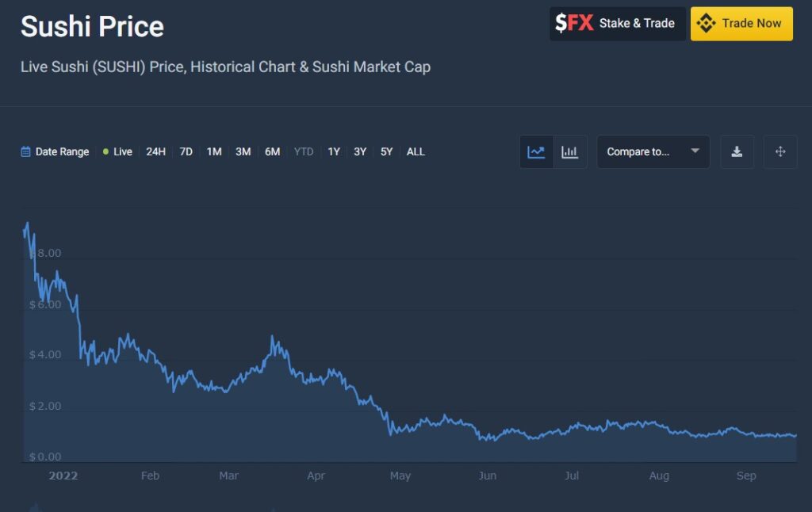Viewport: 812px width, 512px height.
Task: Click the Date Range calendar icon
Action: (x=26, y=152)
